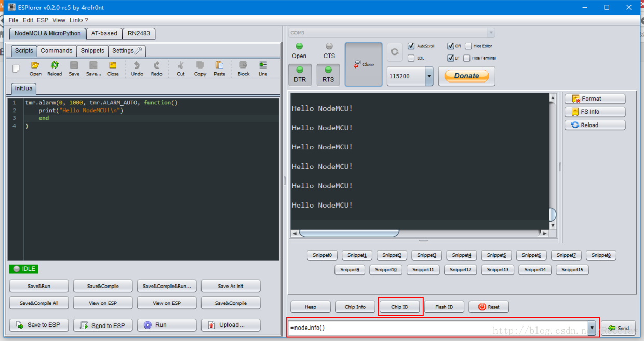Click the Save As init button
The height and width of the screenshot is (341, 644).
(231, 286)
